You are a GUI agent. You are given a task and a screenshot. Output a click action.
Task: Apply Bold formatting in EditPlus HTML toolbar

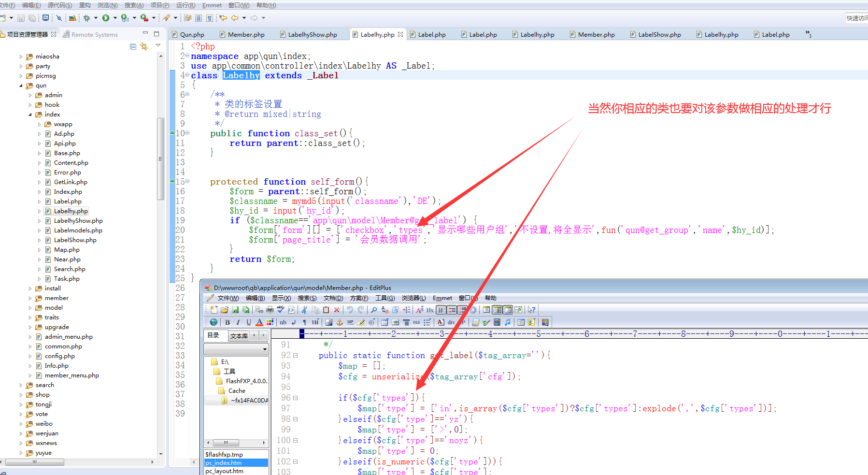(228, 322)
